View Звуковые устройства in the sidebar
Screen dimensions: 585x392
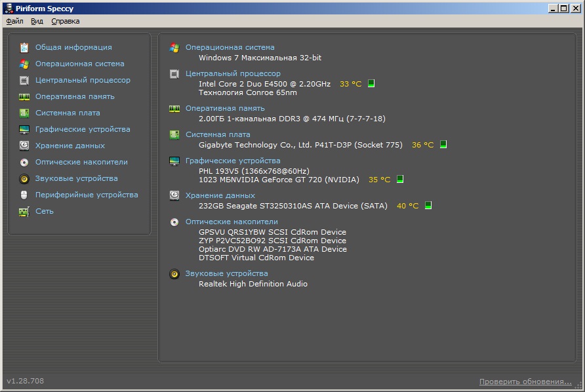tap(77, 179)
